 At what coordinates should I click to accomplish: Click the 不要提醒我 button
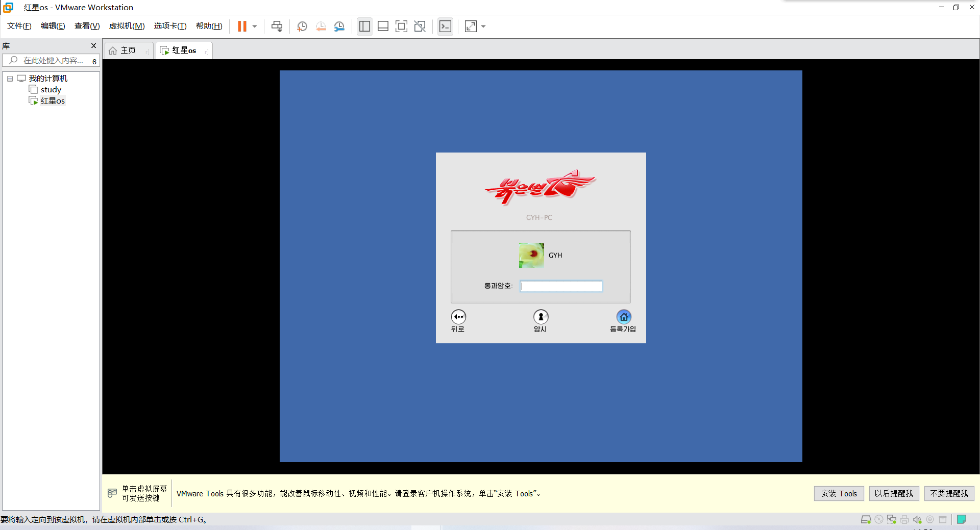click(949, 493)
